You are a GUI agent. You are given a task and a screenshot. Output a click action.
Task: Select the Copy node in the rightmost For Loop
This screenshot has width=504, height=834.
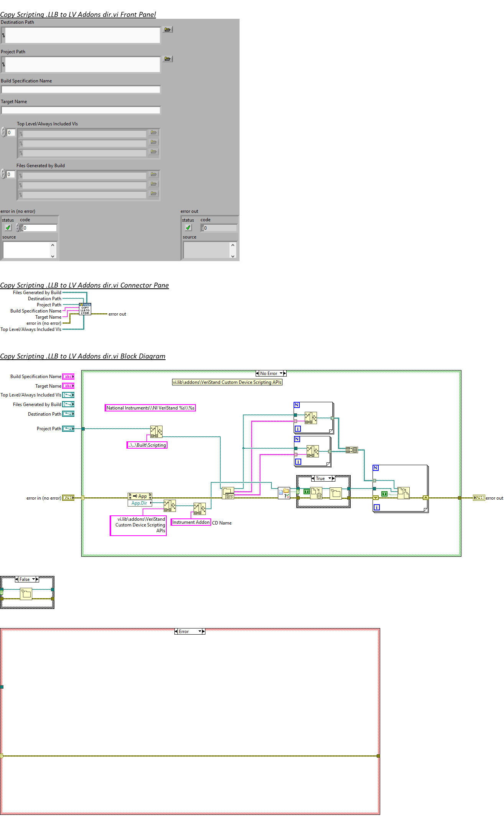click(x=404, y=493)
